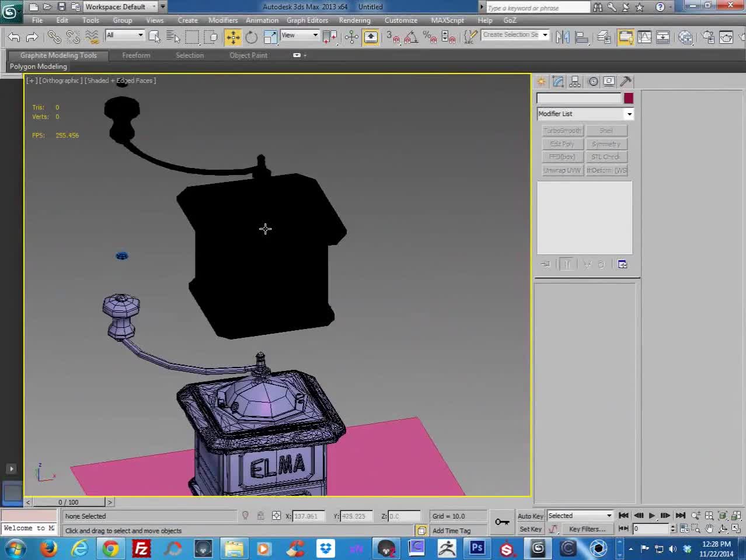Switch to the Freeform ribbon tab
The image size is (746, 560).
(136, 55)
